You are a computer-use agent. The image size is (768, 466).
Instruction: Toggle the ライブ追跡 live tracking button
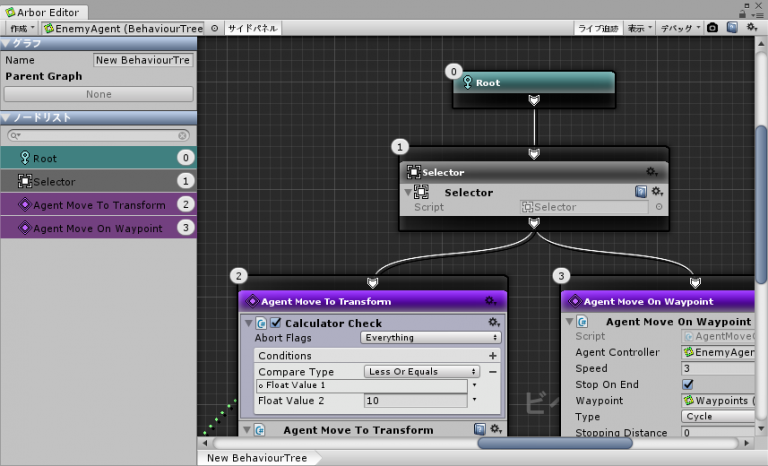[x=598, y=28]
